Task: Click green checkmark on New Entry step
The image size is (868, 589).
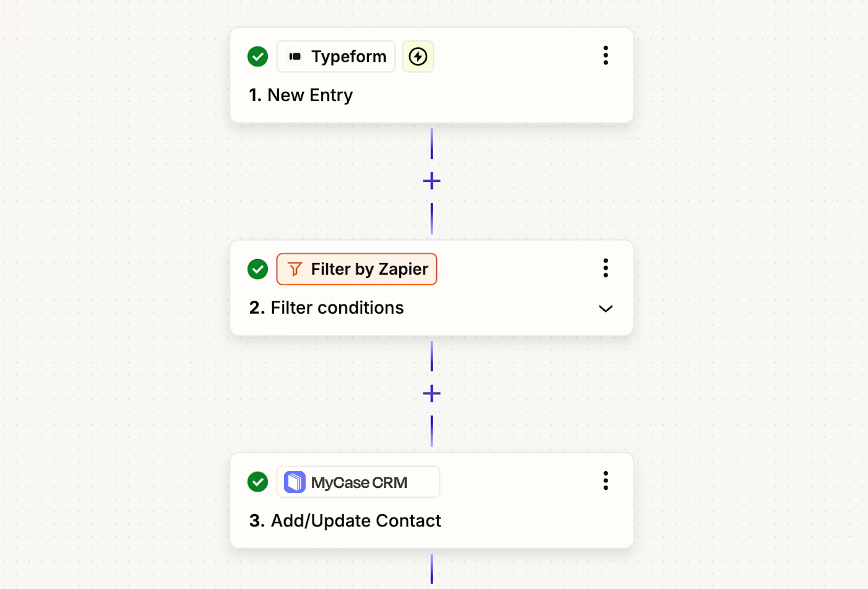Action: (x=257, y=56)
